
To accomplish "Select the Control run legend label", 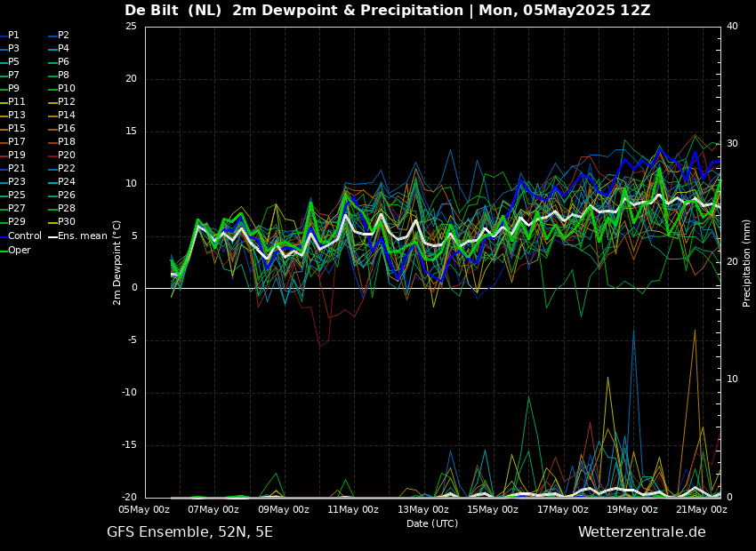I will coord(24,236).
